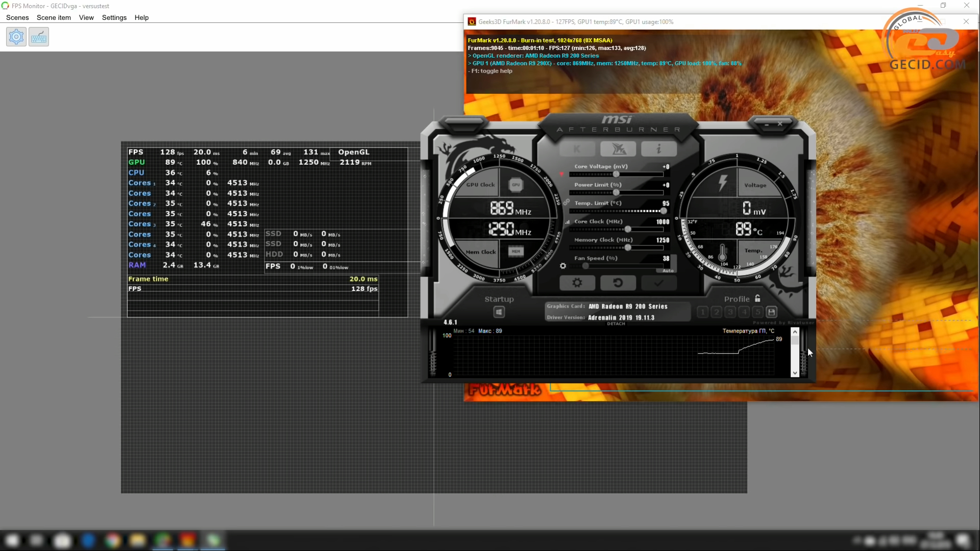Click the Temp. Limit slider handle
Image resolution: width=980 pixels, height=551 pixels.
(664, 211)
